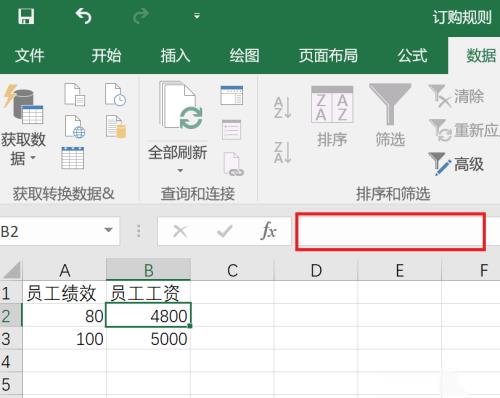The image size is (500, 398).
Task: Expand the Refresh All (全部刷新) dropdown arrow
Action: tap(180, 171)
